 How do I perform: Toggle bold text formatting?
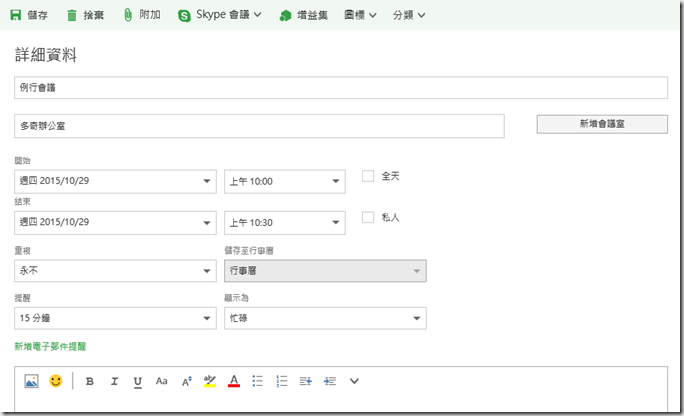pyautogui.click(x=90, y=381)
